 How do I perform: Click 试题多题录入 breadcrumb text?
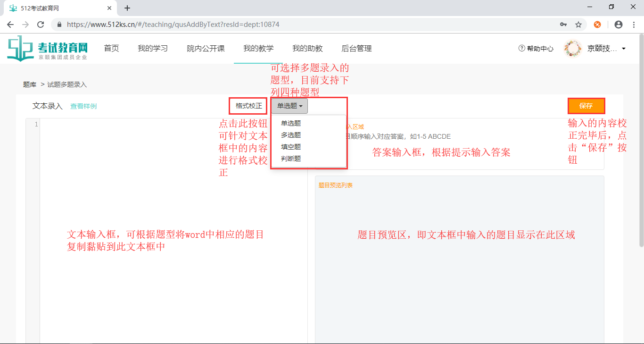click(x=67, y=84)
